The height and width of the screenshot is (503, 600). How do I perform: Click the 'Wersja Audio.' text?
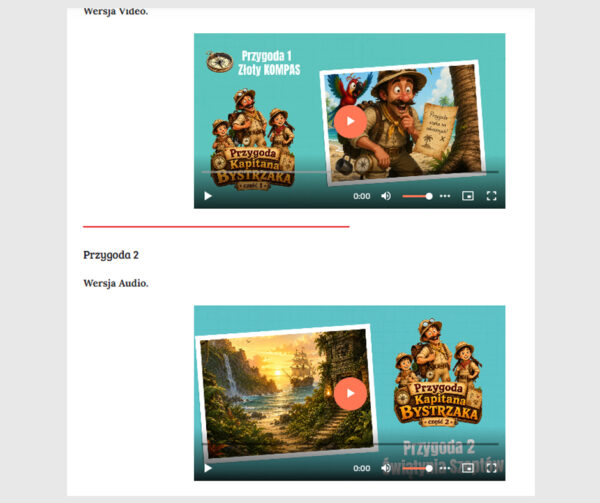(x=116, y=283)
